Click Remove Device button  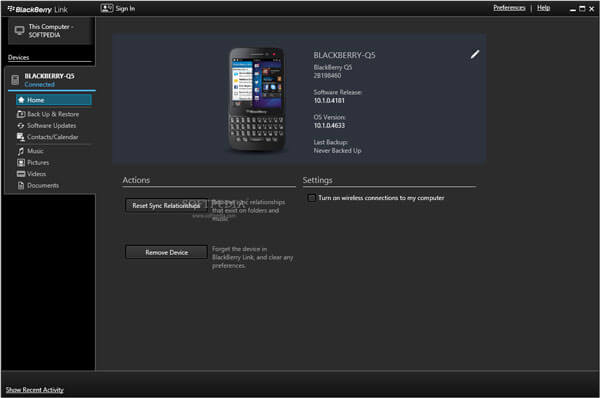(166, 252)
